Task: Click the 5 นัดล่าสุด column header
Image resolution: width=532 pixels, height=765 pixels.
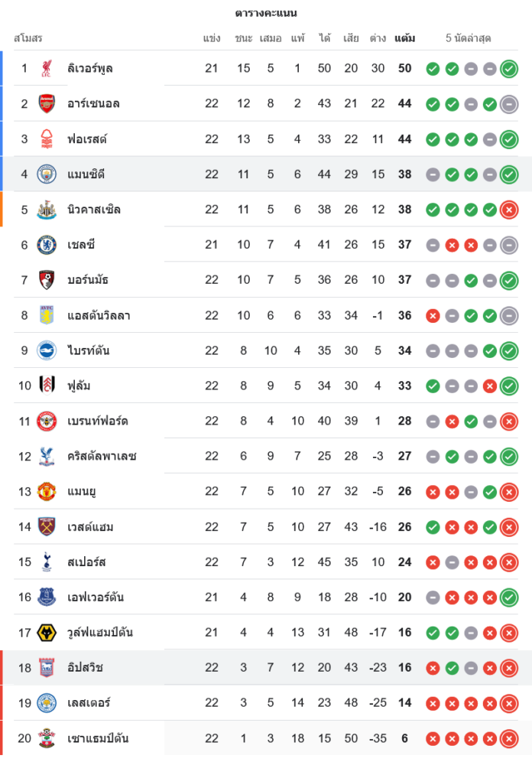Action: pos(469,37)
